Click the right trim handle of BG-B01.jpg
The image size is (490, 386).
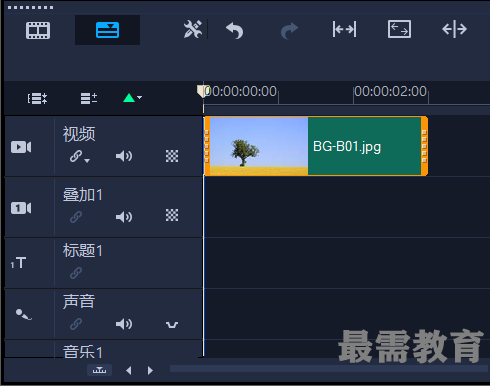coord(424,146)
